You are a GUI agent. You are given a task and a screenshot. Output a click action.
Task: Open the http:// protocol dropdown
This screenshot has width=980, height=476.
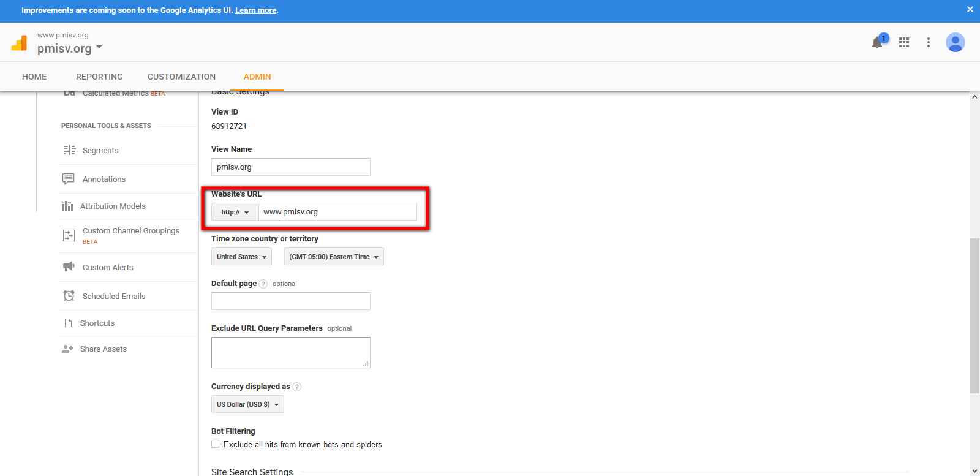(x=235, y=212)
